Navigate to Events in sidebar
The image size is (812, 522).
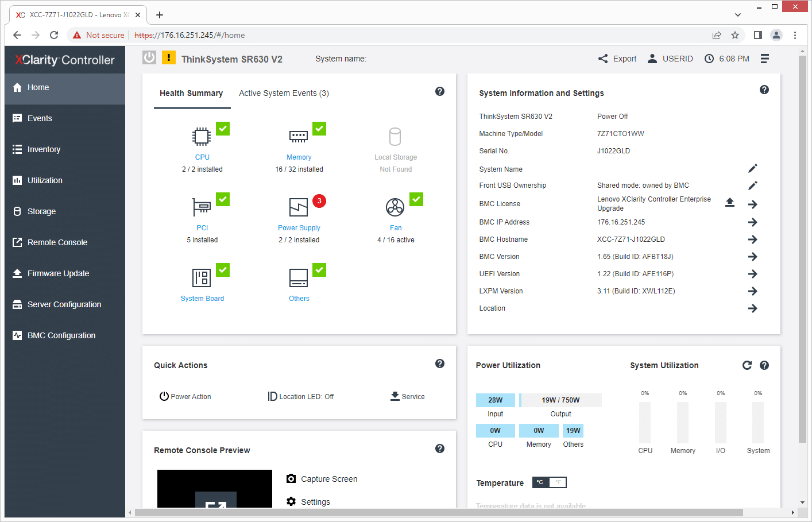[65, 118]
